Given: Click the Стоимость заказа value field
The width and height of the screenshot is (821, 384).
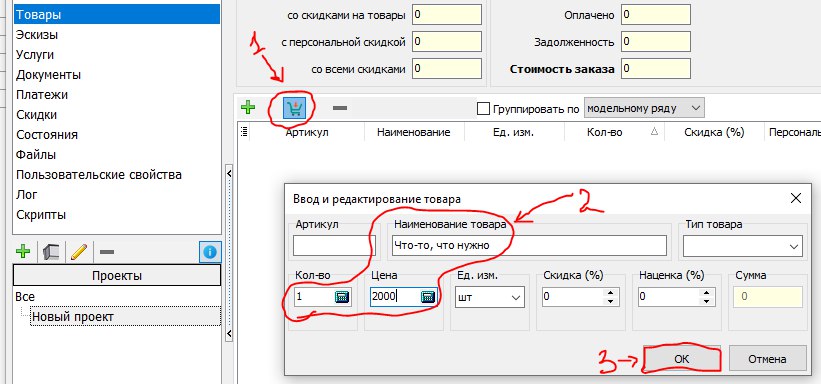Looking at the screenshot, I should pos(656,69).
